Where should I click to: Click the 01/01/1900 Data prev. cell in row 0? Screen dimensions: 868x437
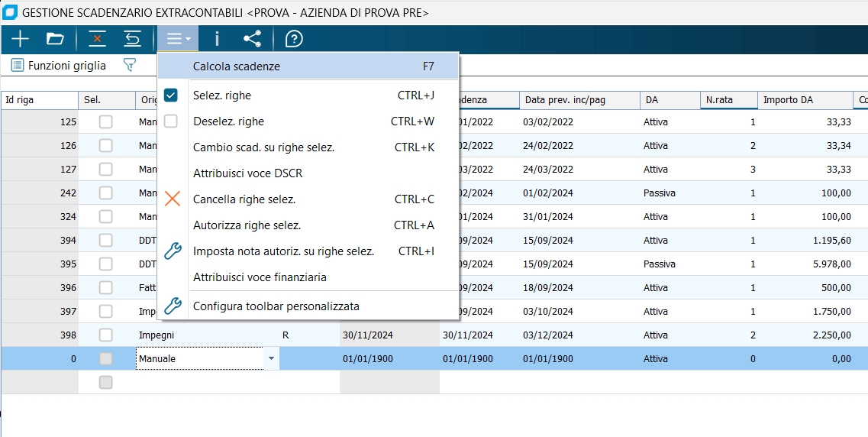548,359
